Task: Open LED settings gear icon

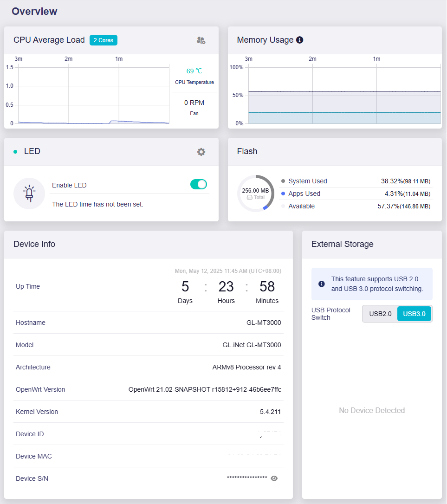Action: (201, 152)
